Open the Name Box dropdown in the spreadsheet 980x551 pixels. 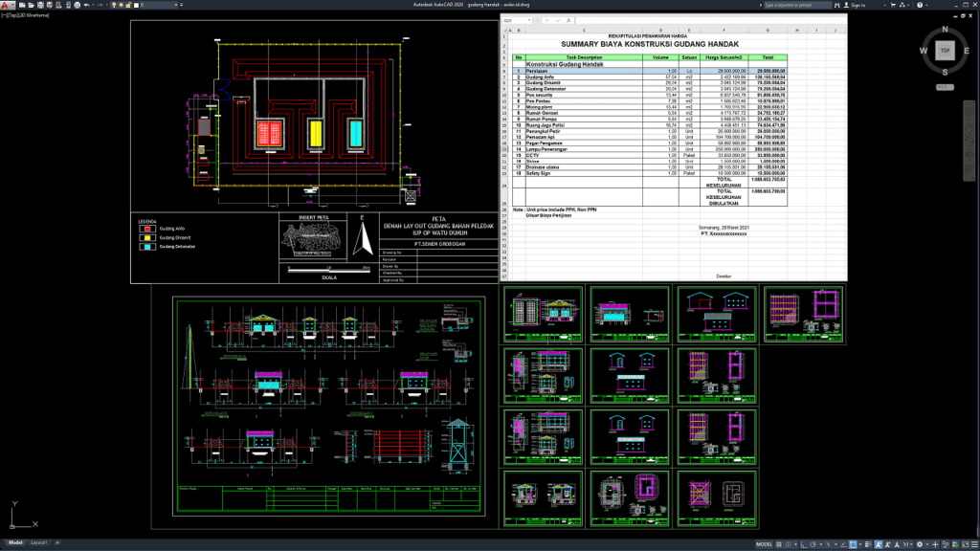(x=529, y=20)
